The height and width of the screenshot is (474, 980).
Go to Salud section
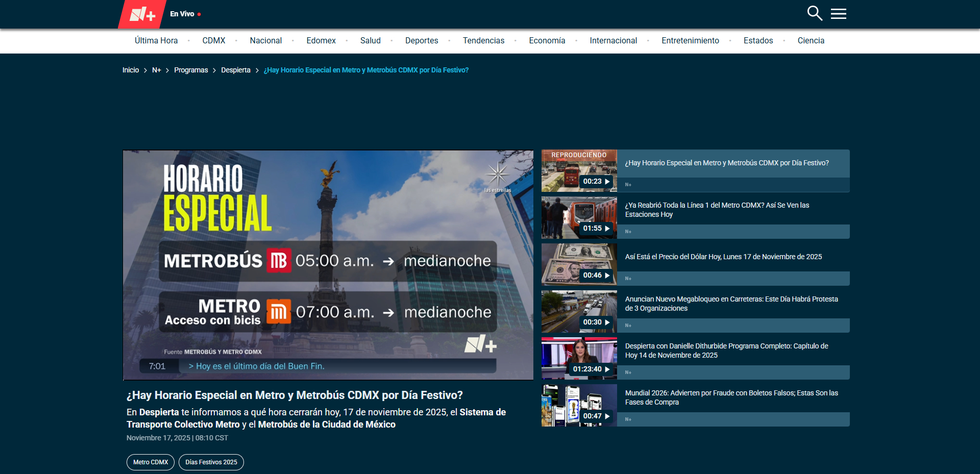coord(371,41)
